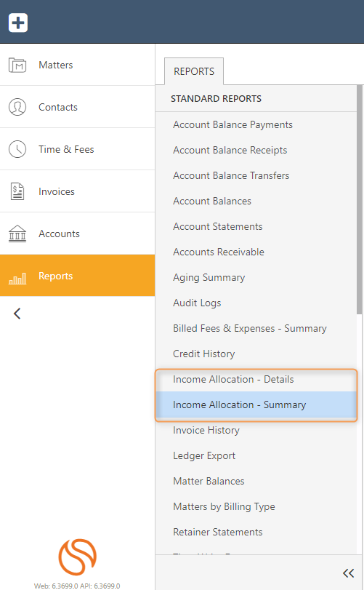This screenshot has width=364, height=590.
Task: Go to Time & Fees menu item
Action: click(x=78, y=149)
